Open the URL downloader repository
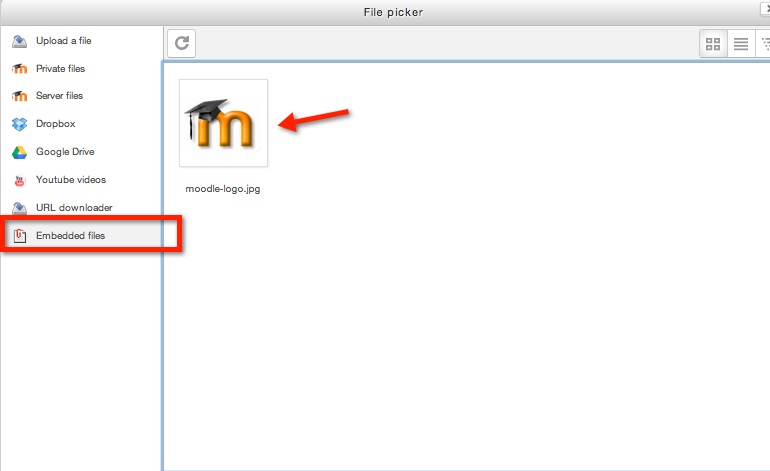 [74, 208]
